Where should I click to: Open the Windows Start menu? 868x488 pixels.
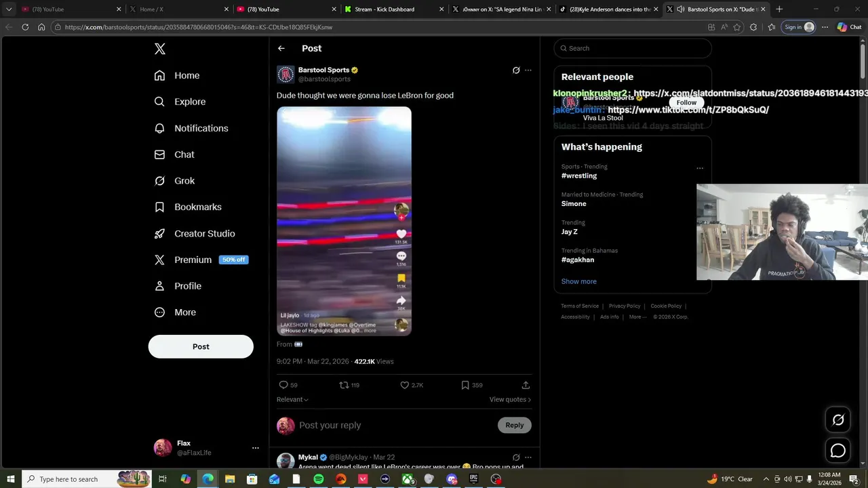[x=11, y=479]
